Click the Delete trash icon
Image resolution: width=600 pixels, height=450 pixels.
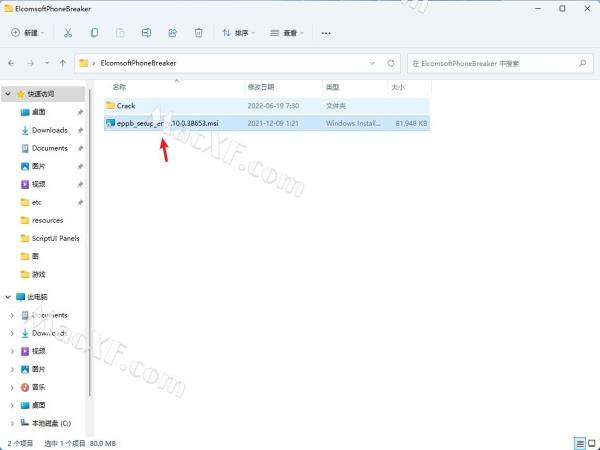(x=198, y=33)
